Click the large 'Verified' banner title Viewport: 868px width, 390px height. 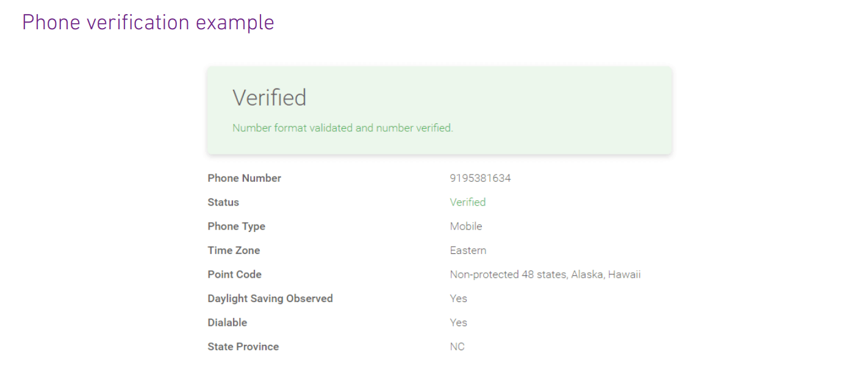(269, 98)
